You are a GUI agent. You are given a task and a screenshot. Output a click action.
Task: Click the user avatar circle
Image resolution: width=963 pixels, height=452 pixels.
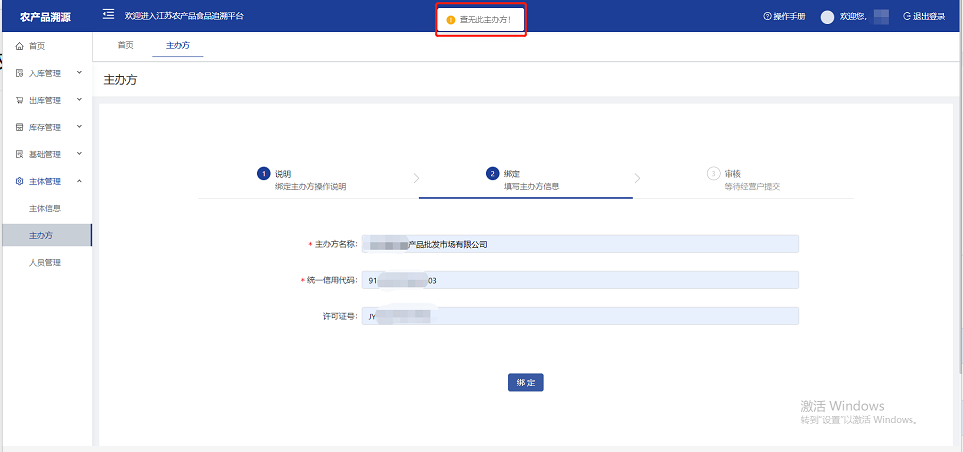tap(827, 17)
